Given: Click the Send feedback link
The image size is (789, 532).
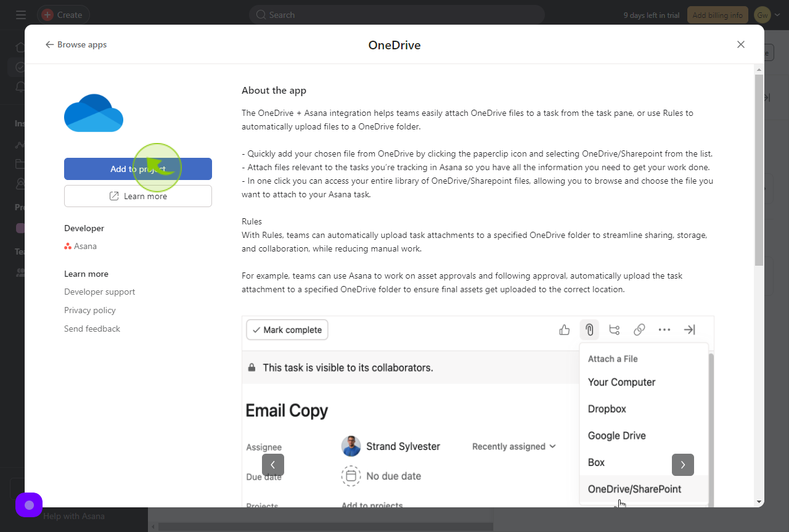Looking at the screenshot, I should pyautogui.click(x=92, y=329).
